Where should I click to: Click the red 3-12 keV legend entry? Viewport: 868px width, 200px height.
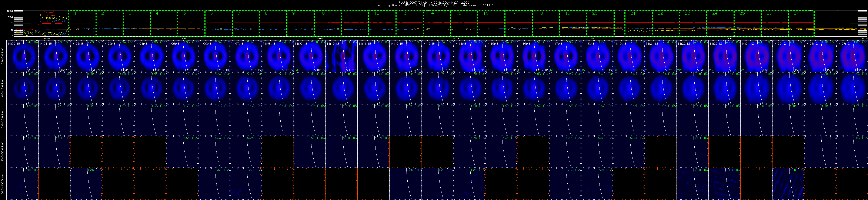coord(47,12)
